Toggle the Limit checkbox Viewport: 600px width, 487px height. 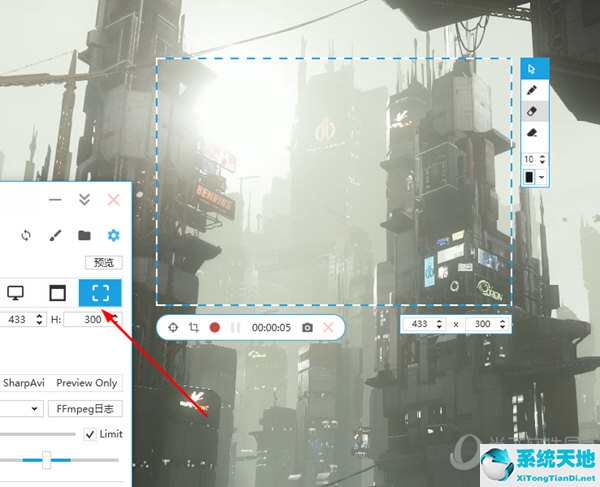tap(90, 434)
